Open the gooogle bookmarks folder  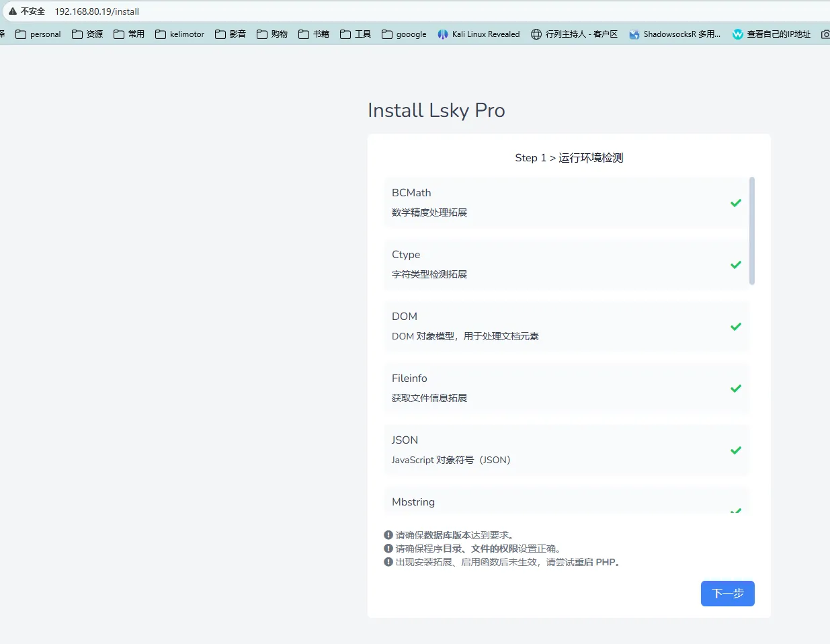click(404, 34)
